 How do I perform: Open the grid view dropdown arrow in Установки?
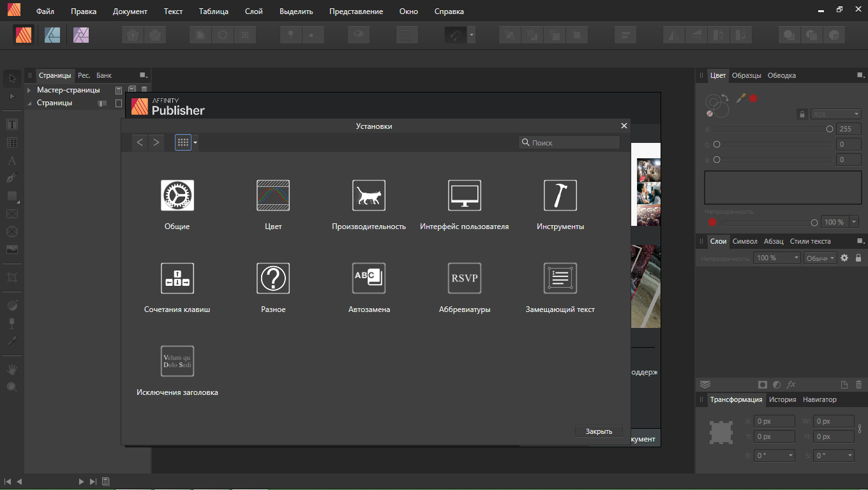(x=195, y=143)
